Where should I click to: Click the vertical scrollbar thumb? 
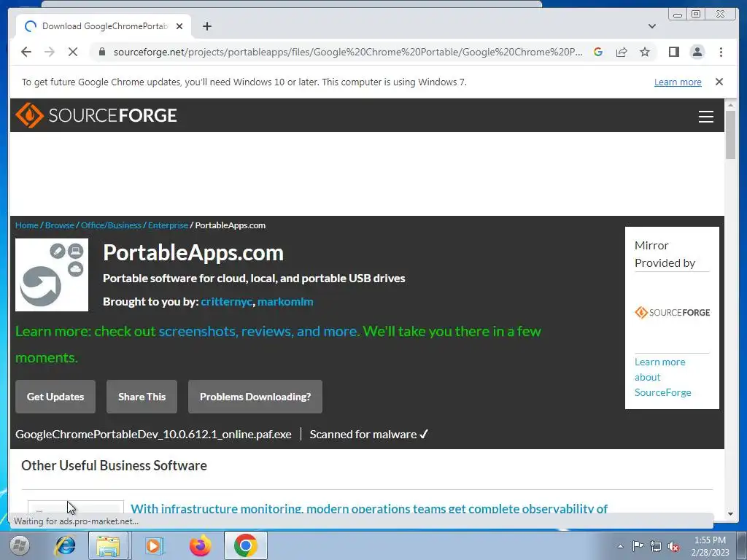pos(730,135)
